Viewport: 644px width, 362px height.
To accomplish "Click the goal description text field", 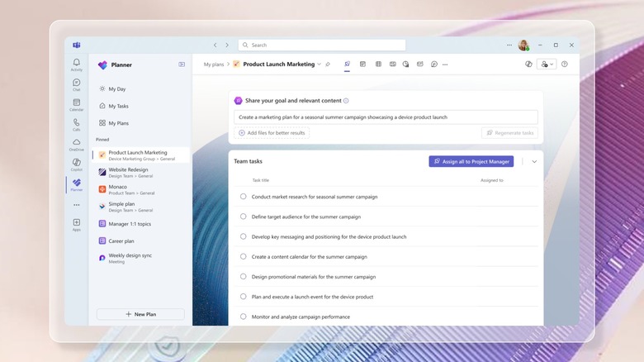I will [386, 117].
